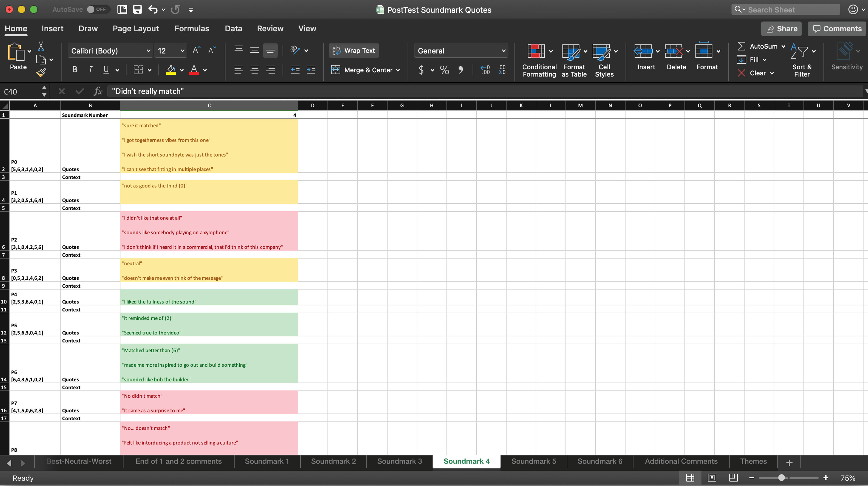Image resolution: width=868 pixels, height=486 pixels.
Task: Adjust the zoom slider handle
Action: (x=781, y=478)
